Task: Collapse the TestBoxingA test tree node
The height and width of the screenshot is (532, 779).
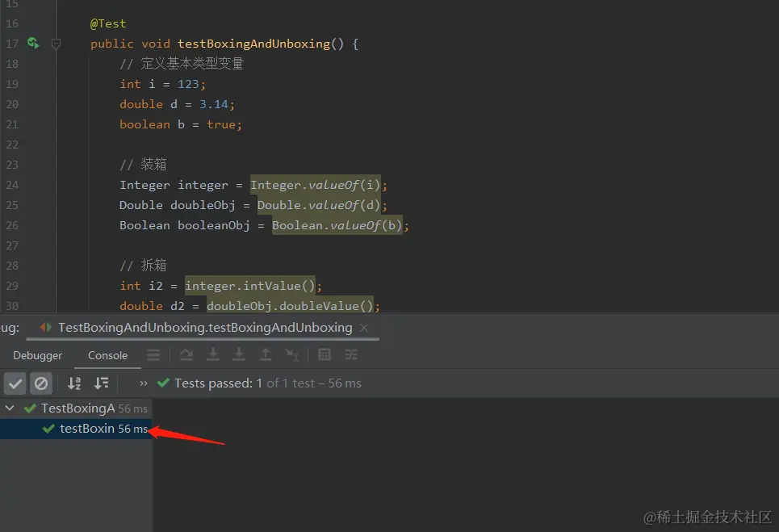Action: 10,408
